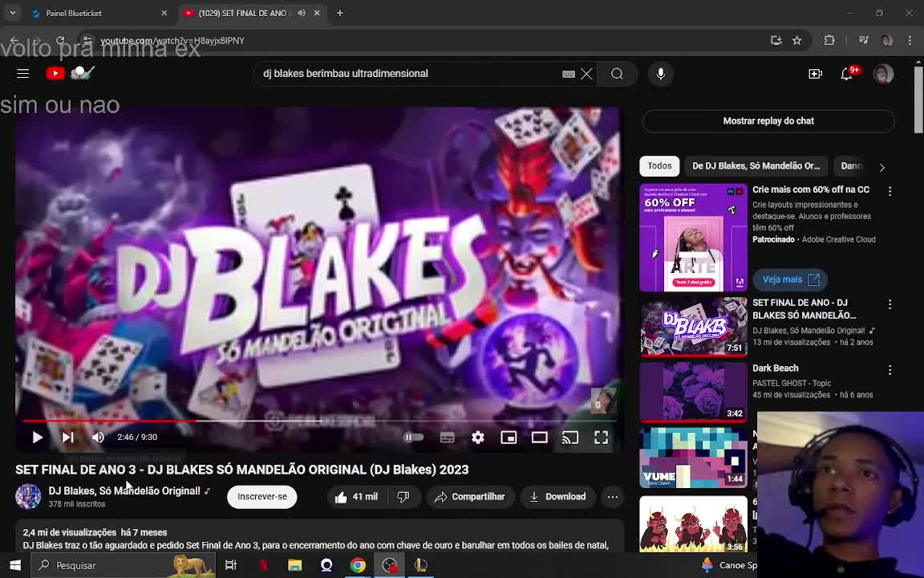Toggle theater mode for the video
Screen dimensions: 924x578
point(539,437)
